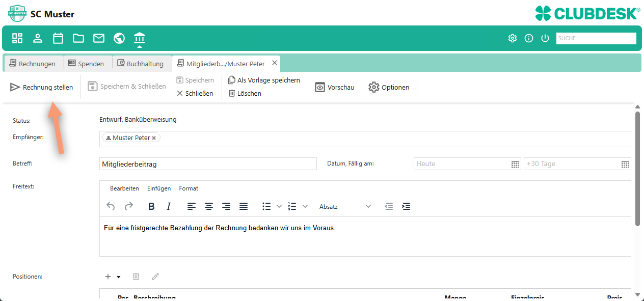Insert a bulleted list
This screenshot has width=644, height=301.
click(x=266, y=206)
